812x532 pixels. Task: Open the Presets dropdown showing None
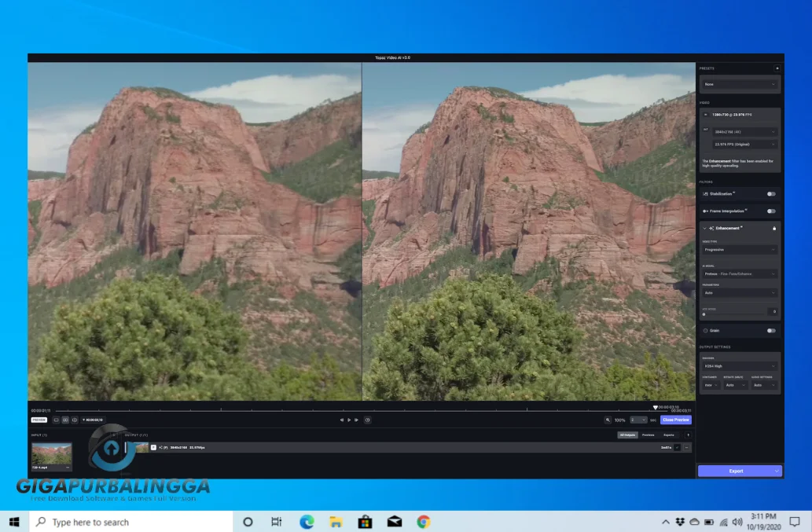pos(739,84)
